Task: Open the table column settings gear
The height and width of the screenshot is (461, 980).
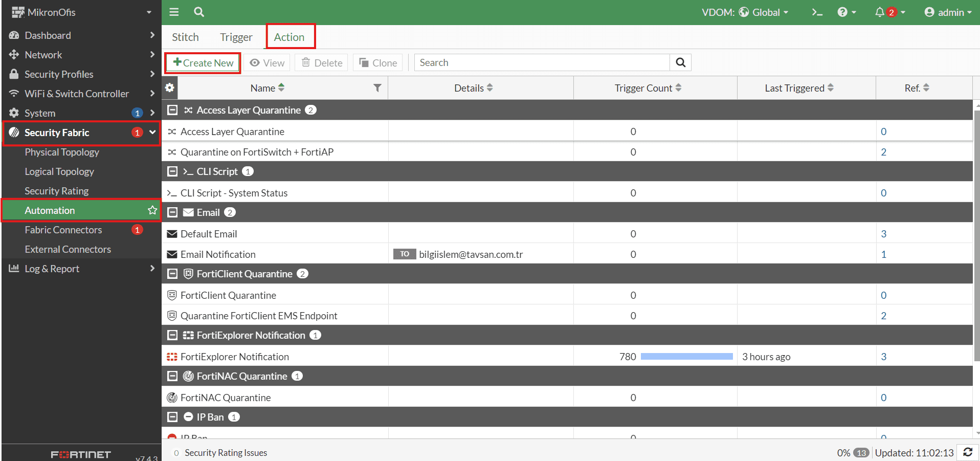Action: coord(170,87)
